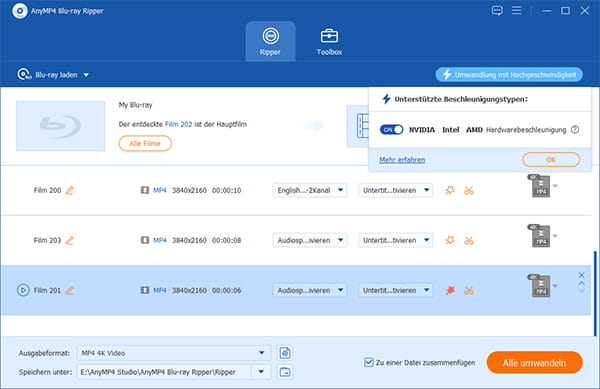Play preview of Film 201

[23, 290]
